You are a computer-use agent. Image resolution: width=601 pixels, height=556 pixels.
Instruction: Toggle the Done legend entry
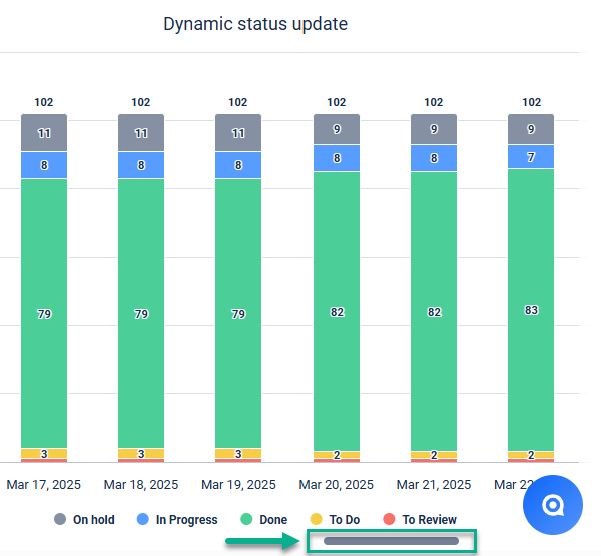tap(263, 520)
